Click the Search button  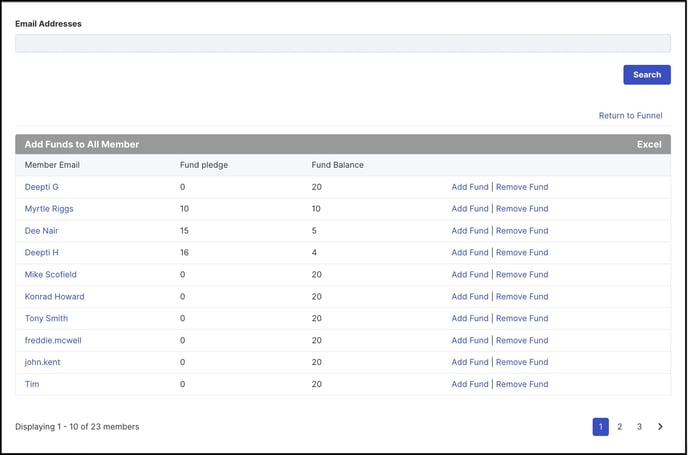[x=647, y=75]
